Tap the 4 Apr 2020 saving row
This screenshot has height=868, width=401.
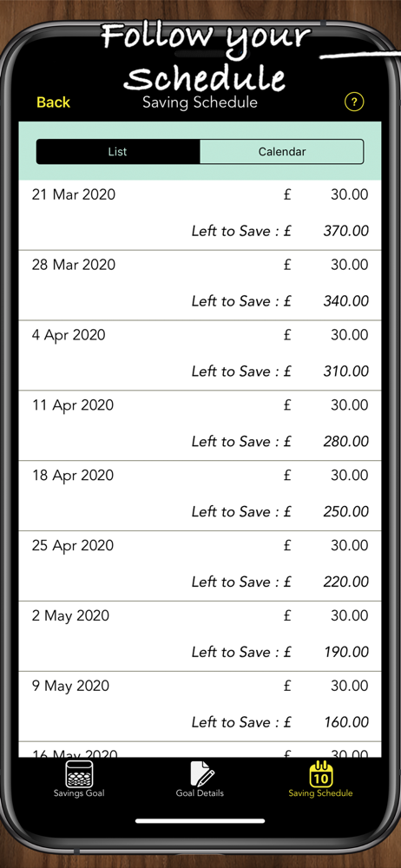[200, 355]
